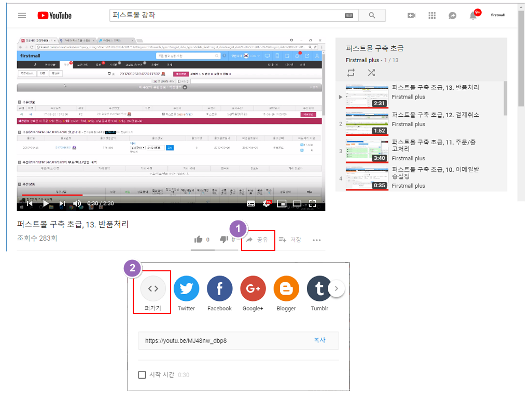Share the video on Google+

tap(253, 288)
